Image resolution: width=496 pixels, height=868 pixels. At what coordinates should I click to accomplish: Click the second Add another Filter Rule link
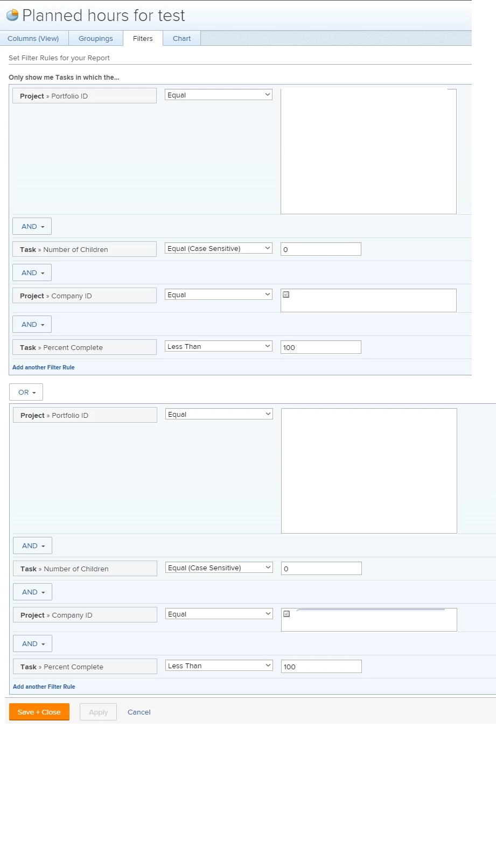coord(44,687)
